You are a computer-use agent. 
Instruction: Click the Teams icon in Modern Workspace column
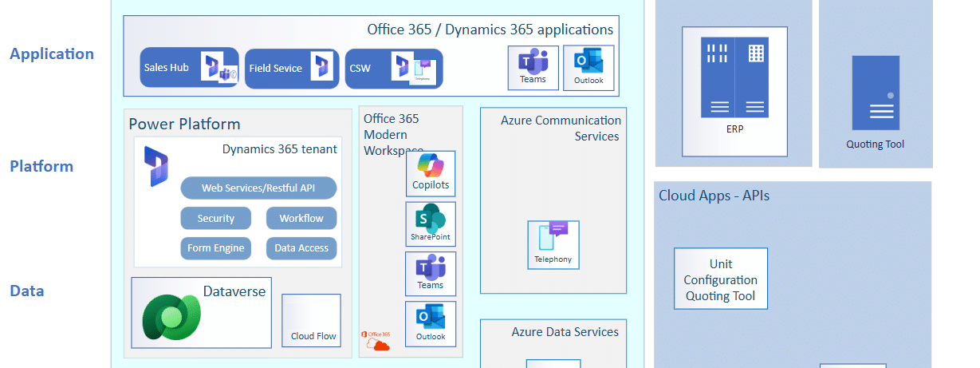(x=431, y=269)
